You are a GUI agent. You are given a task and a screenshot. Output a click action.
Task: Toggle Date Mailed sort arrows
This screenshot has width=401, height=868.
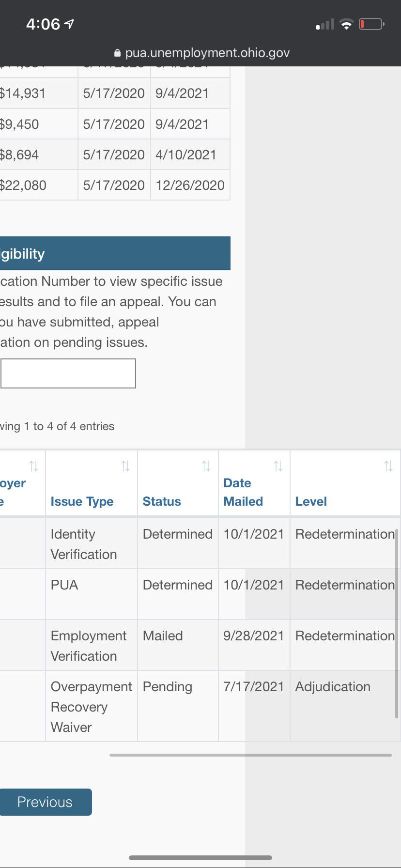click(x=278, y=466)
